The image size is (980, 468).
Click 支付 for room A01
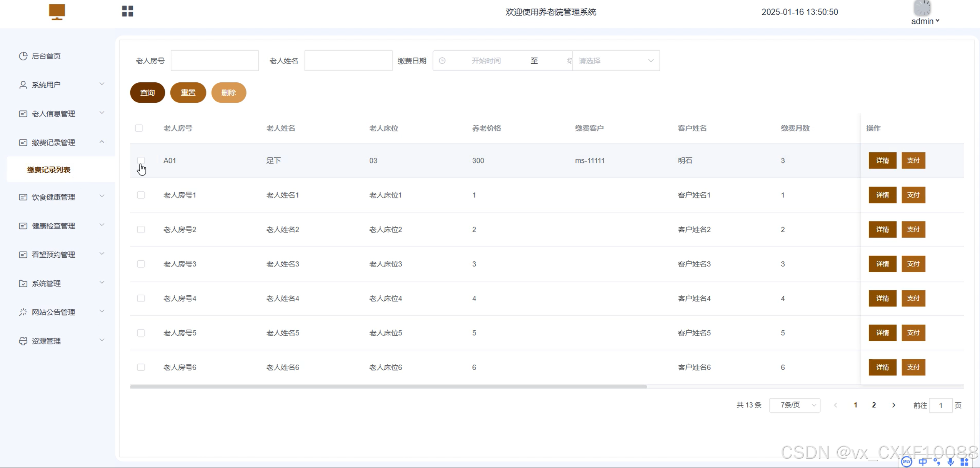coord(913,161)
